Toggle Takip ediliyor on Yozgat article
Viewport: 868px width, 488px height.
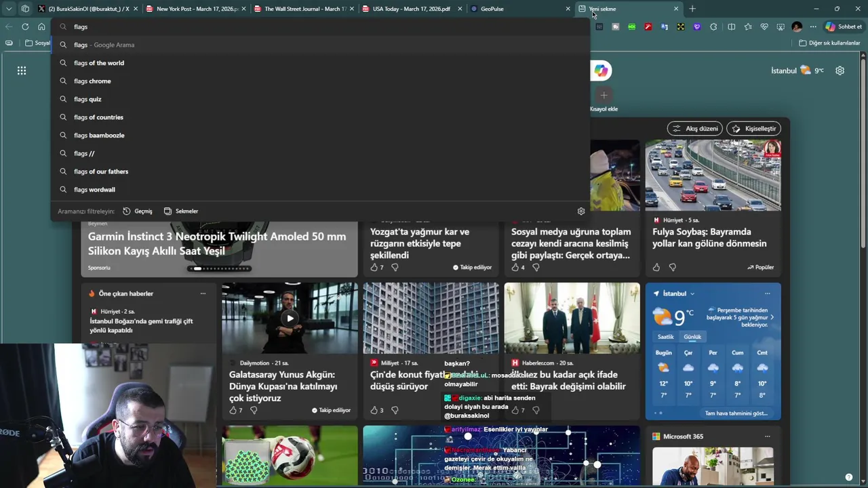click(473, 267)
